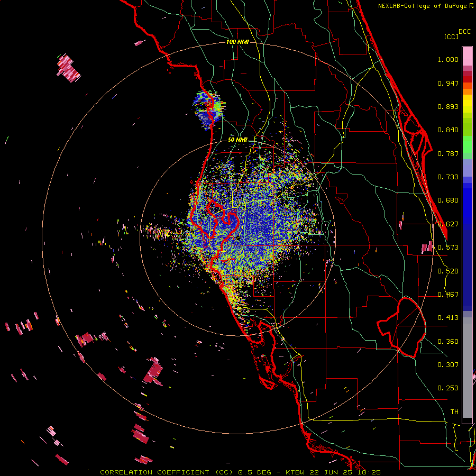This screenshot has width=476, height=476.
Task: Click the DCC product label above the legend
Action: (x=465, y=32)
